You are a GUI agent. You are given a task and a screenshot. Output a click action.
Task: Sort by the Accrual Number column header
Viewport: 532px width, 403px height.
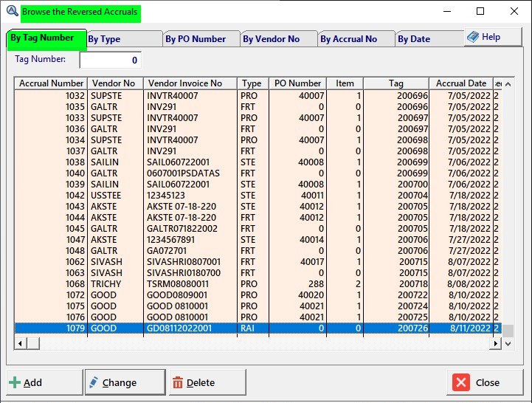pos(51,83)
